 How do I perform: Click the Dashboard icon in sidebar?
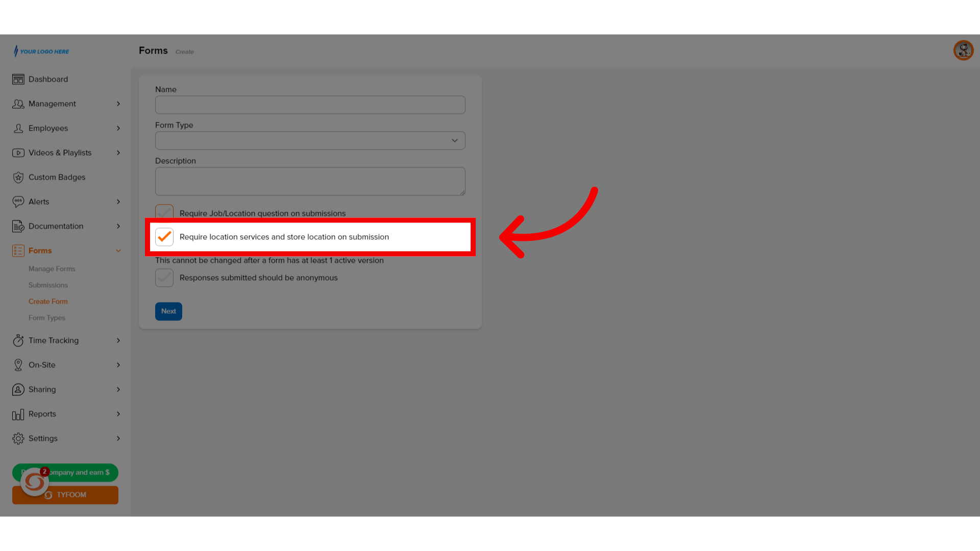coord(18,80)
